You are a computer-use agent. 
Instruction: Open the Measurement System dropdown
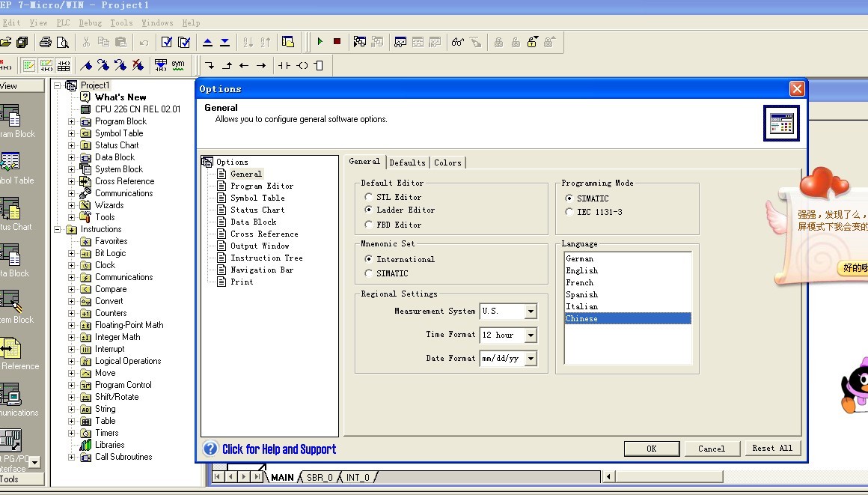pos(531,312)
